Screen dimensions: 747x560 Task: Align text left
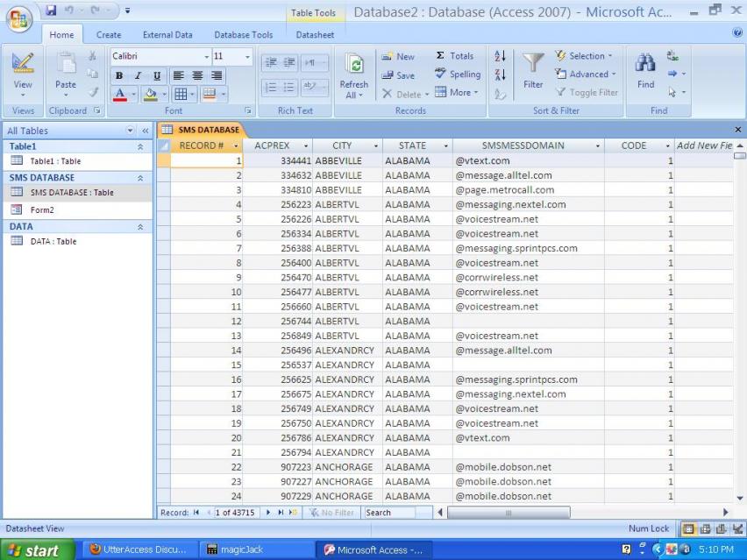[178, 75]
